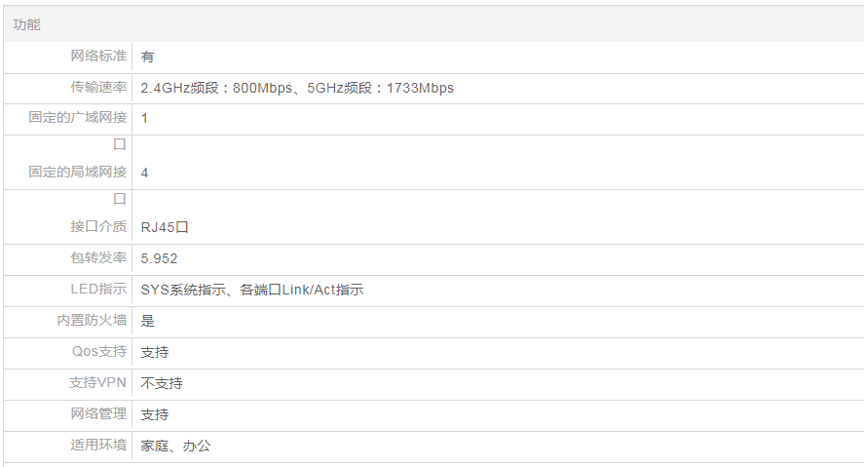Click the Qos支持 row label
868x467 pixels.
[x=99, y=351]
